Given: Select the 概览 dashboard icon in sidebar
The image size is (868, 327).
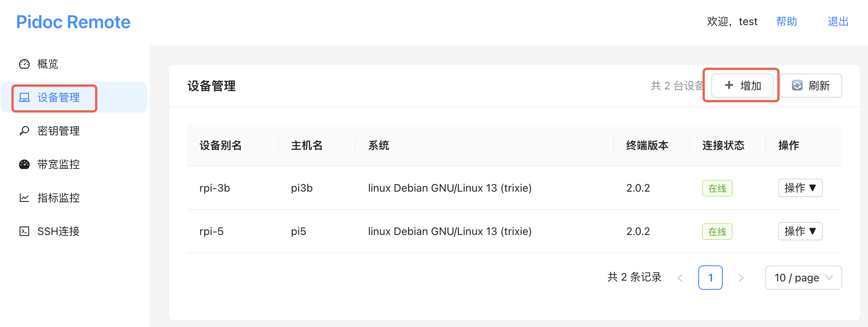Looking at the screenshot, I should pos(24,64).
